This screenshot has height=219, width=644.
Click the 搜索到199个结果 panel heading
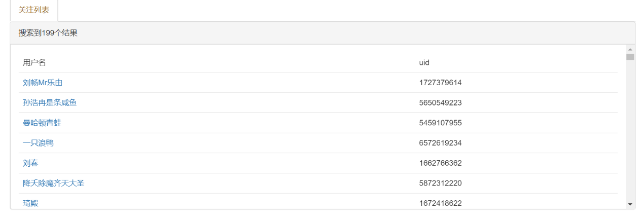pyautogui.click(x=48, y=33)
